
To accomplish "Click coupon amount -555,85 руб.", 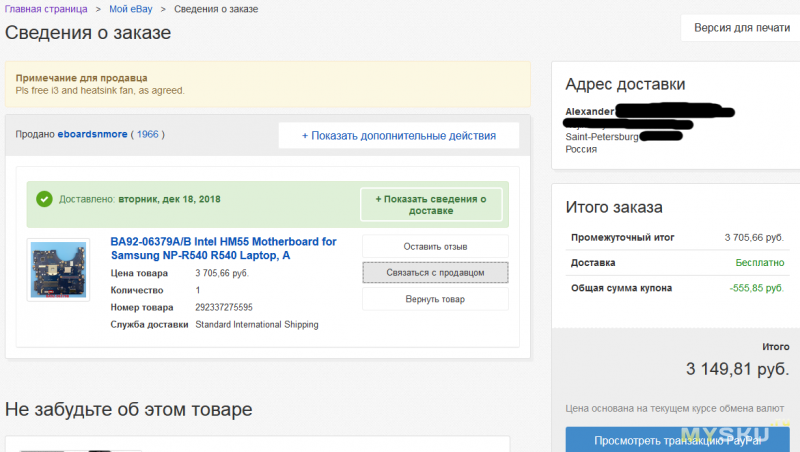I will (756, 288).
